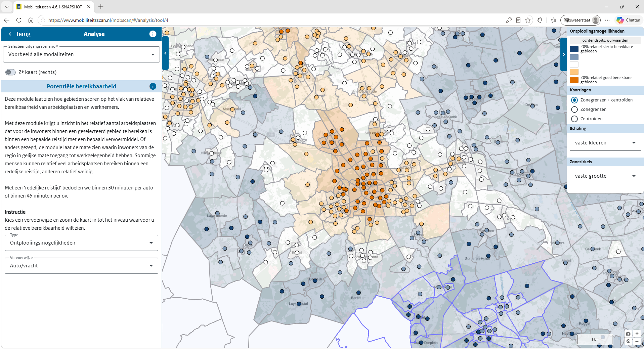Image resolution: width=644 pixels, height=349 pixels.
Task: Add this page to favorites
Action: click(x=528, y=20)
